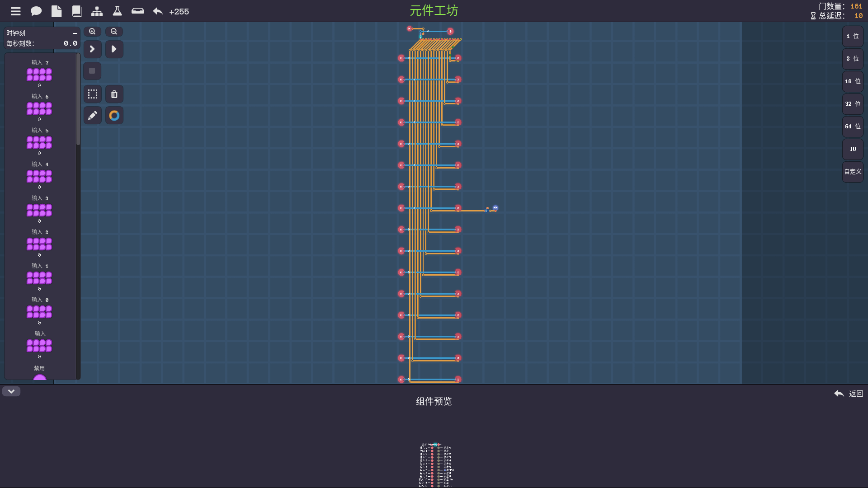Image resolution: width=868 pixels, height=488 pixels.
Task: Click the zoom out magnifier button
Action: (114, 32)
